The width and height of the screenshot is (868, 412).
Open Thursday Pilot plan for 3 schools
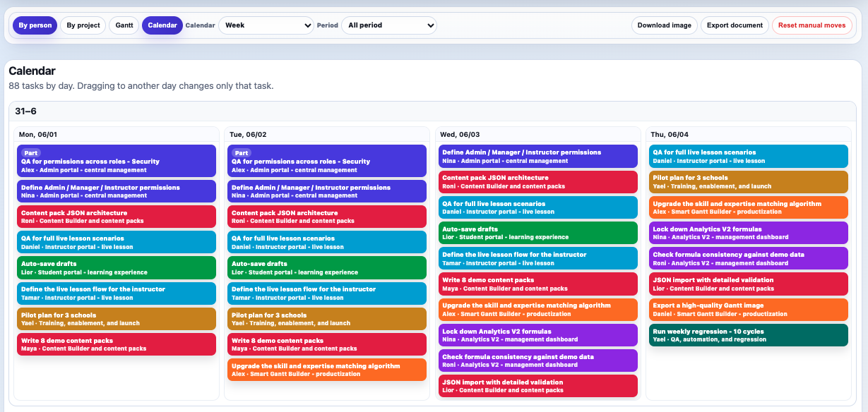(x=748, y=181)
